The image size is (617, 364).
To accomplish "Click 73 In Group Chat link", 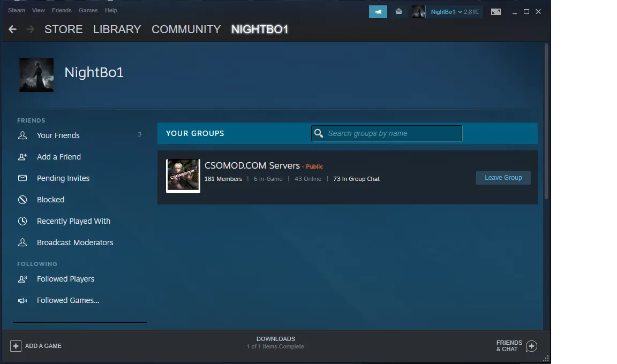I will pyautogui.click(x=356, y=179).
